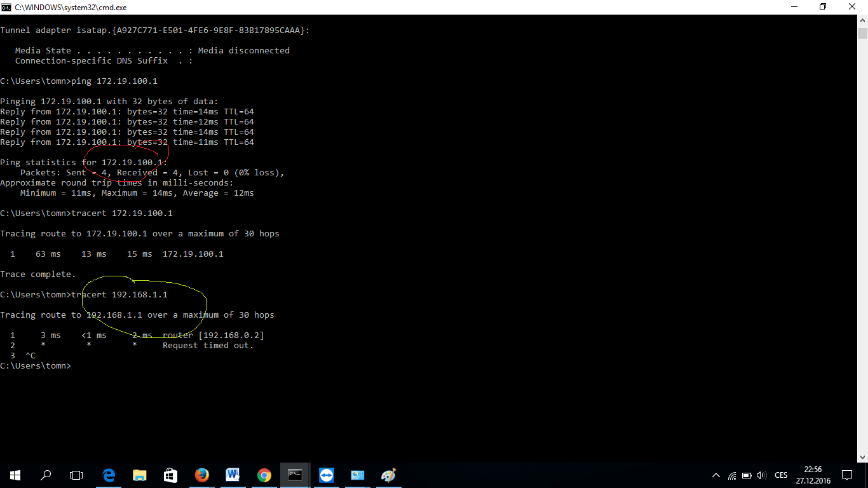Open the volume speaker tray icon
This screenshot has height=488, width=868.
(x=761, y=475)
